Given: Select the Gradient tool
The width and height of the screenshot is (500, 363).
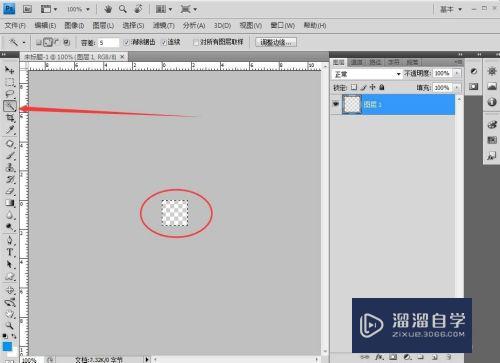Looking at the screenshot, I should point(9,203).
